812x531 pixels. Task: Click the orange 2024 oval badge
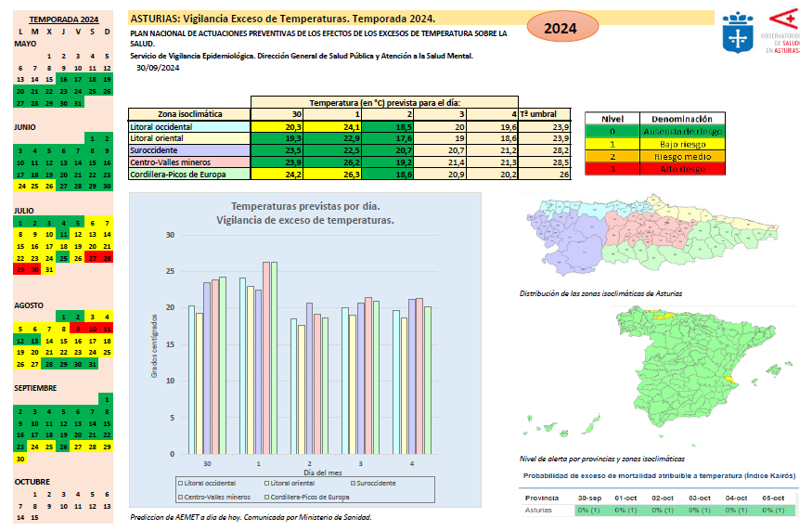[561, 29]
